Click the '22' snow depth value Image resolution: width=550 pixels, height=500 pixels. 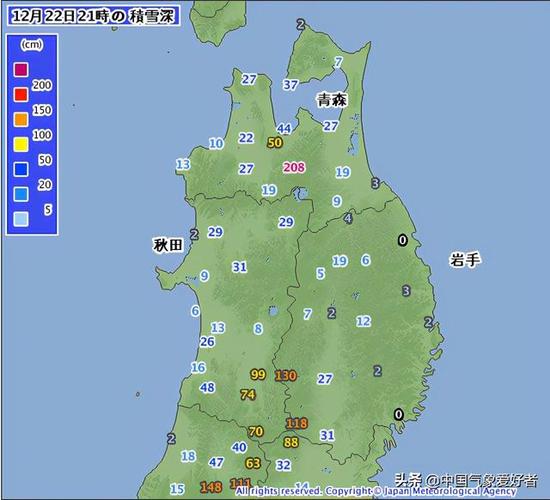point(246,138)
